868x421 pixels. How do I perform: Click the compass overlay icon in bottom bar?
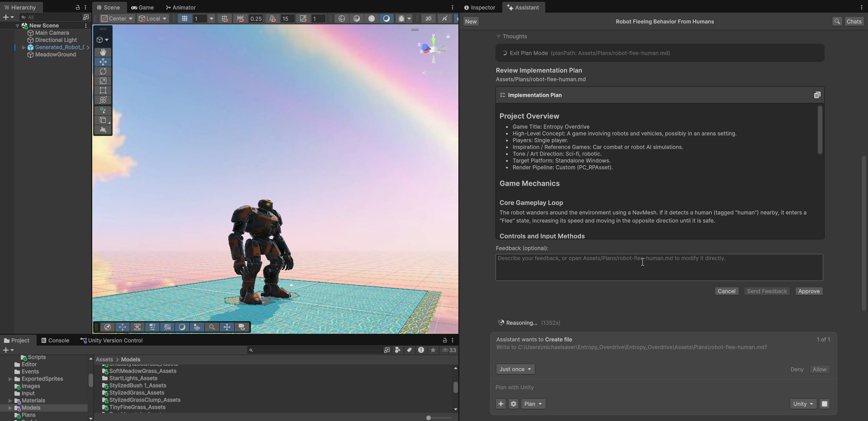click(x=108, y=327)
